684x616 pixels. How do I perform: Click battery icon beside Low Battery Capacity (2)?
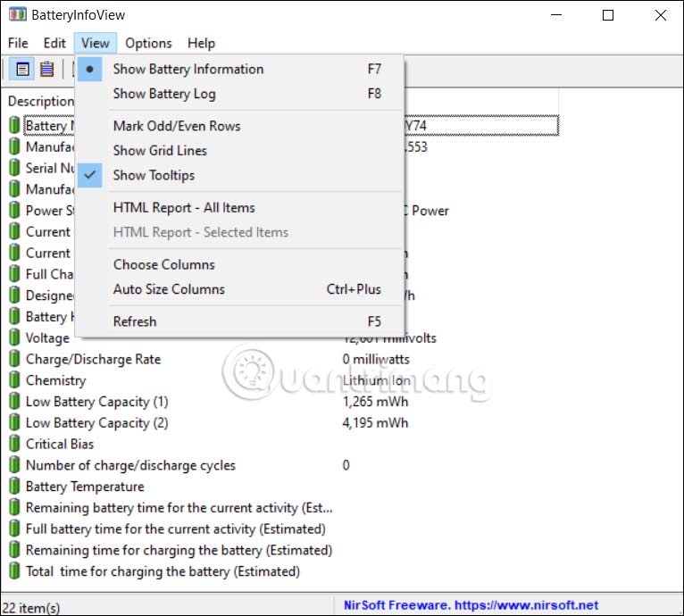[14, 422]
